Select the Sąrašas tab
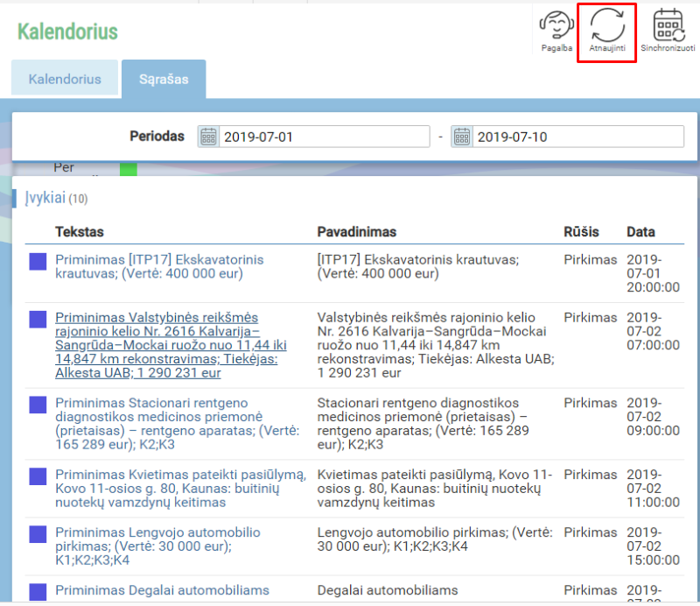The width and height of the screenshot is (700, 606). (x=163, y=79)
